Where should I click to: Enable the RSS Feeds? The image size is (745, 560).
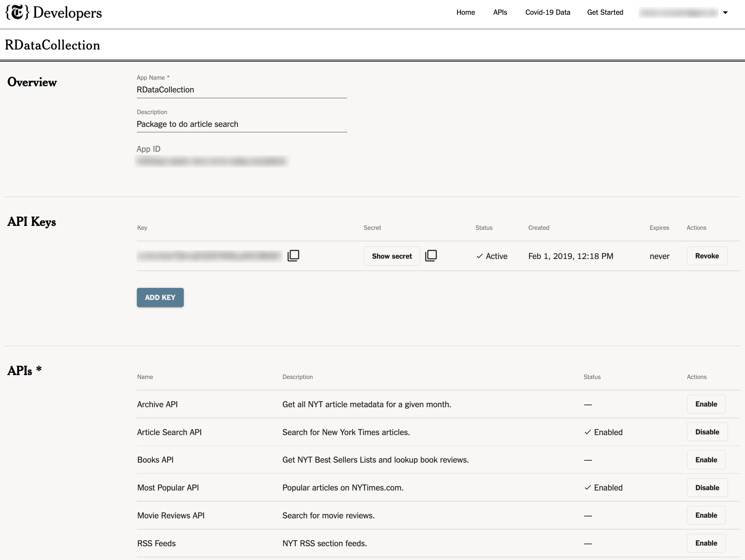click(x=706, y=543)
